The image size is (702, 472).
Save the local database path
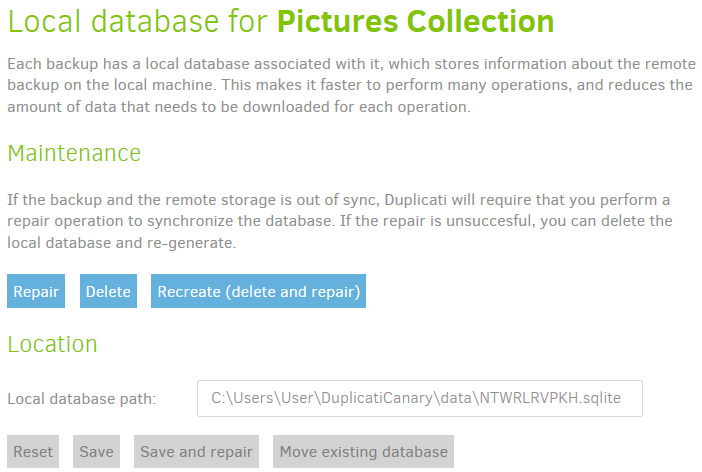(96, 452)
